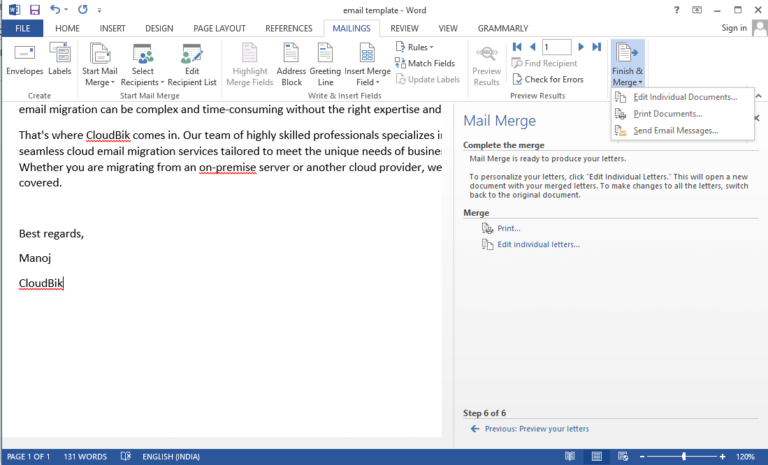Screen dimensions: 768x465
Task: Jump to the first record in Preview Results
Action: tap(517, 47)
